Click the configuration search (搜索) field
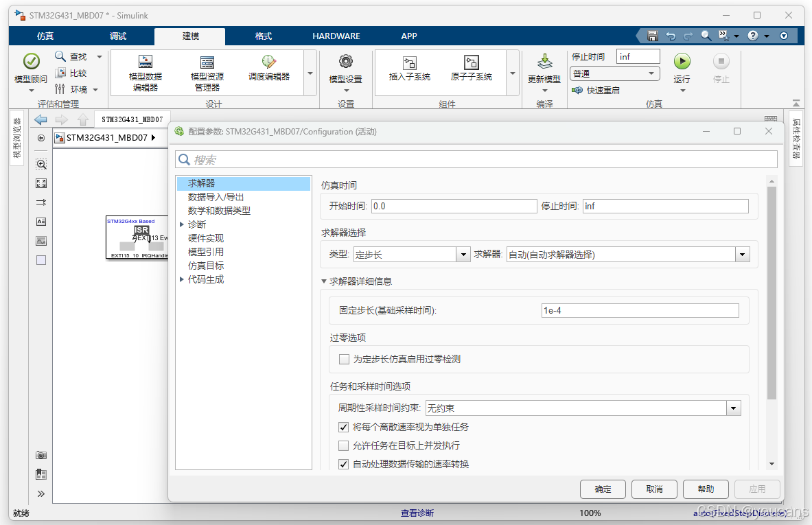 pyautogui.click(x=476, y=159)
